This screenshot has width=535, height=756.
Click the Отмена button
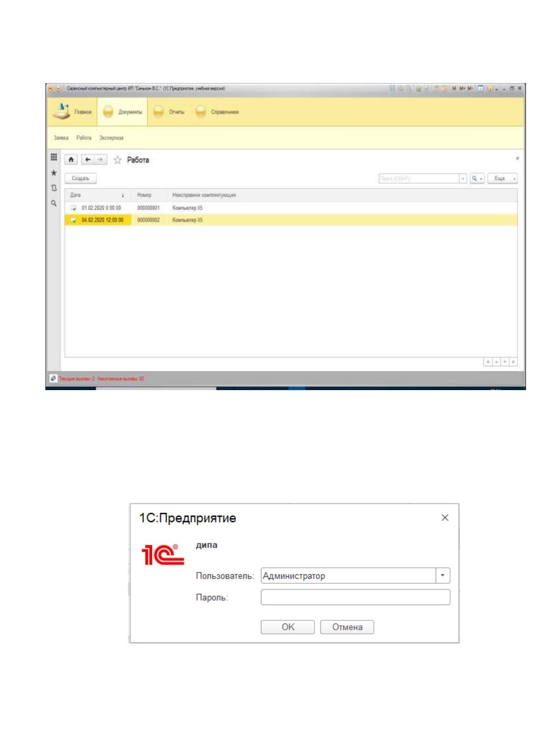click(347, 627)
